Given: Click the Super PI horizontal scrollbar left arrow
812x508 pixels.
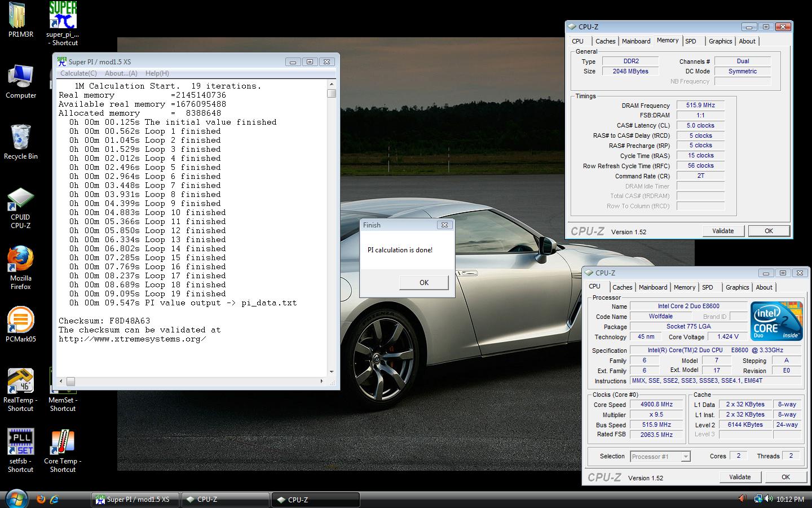Looking at the screenshot, I should click(x=61, y=382).
